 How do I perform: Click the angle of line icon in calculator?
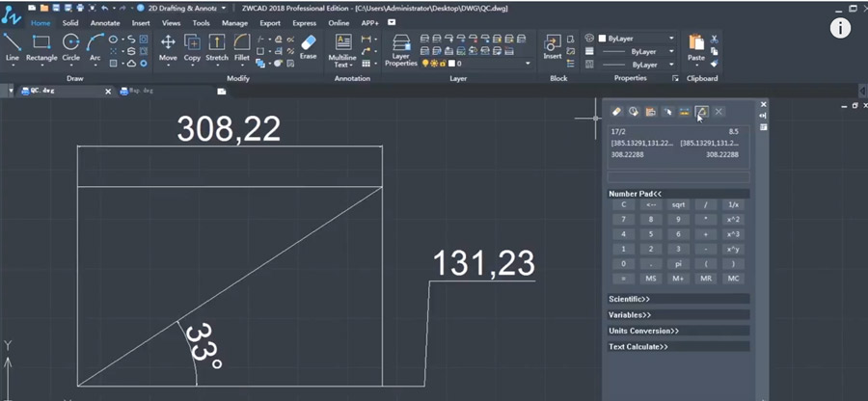coord(701,112)
